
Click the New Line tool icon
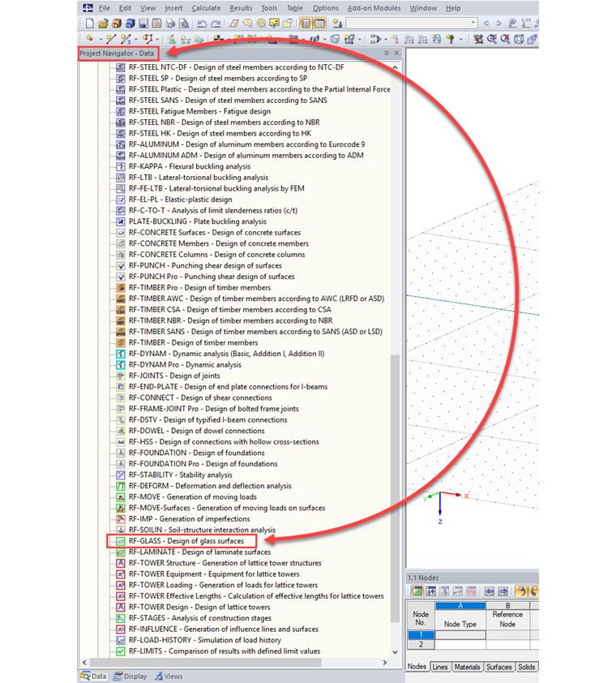[x=110, y=39]
